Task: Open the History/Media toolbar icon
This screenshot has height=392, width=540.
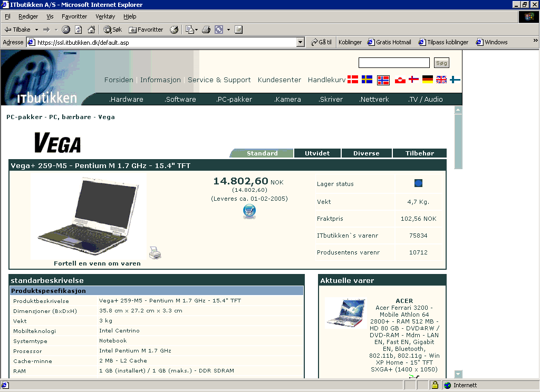Action: (x=174, y=30)
